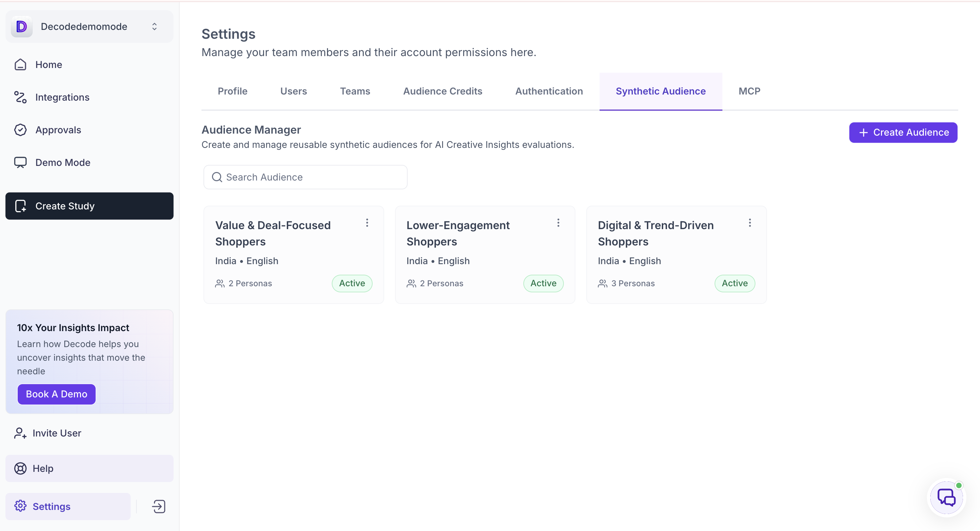This screenshot has width=980, height=531.
Task: Select the Authentication tab
Action: 549,91
